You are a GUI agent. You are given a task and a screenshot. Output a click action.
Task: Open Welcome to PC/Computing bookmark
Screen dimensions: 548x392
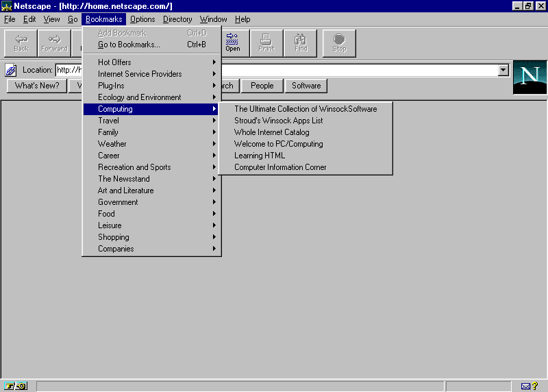tap(306, 144)
